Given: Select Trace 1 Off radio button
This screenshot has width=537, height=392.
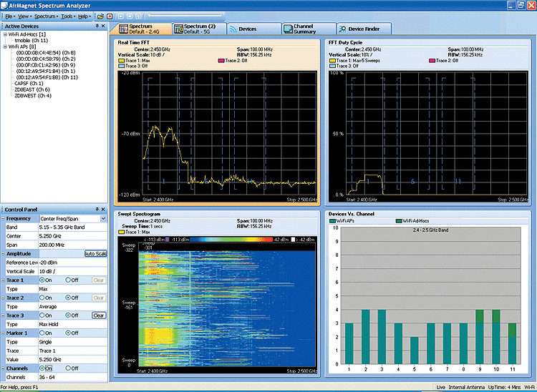Looking at the screenshot, I should tap(68, 280).
